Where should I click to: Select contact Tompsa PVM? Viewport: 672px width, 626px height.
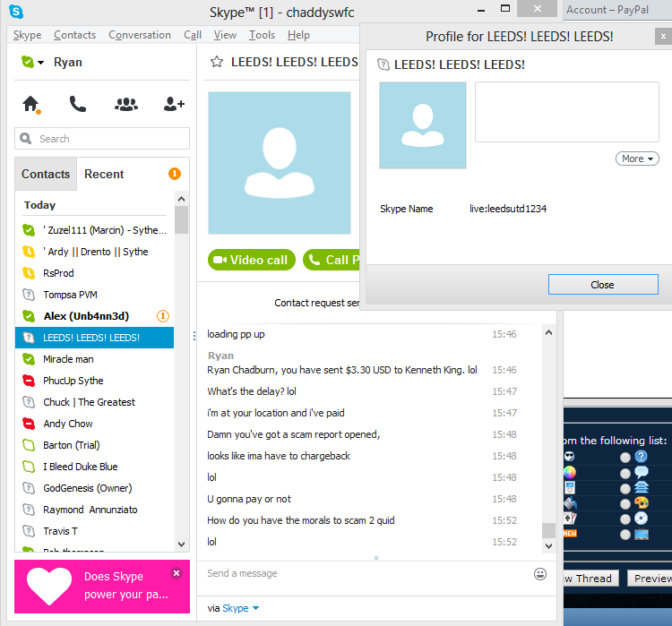[95, 295]
